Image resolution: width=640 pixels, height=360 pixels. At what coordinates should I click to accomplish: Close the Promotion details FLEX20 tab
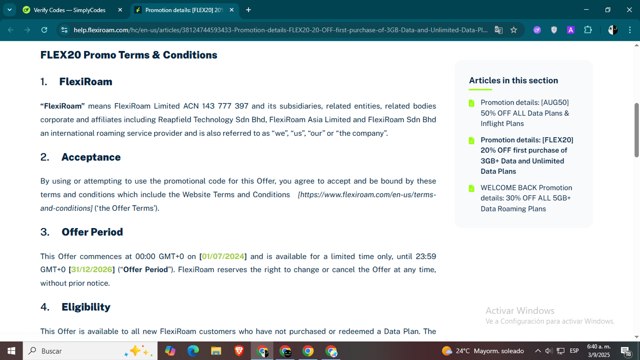[x=231, y=10]
